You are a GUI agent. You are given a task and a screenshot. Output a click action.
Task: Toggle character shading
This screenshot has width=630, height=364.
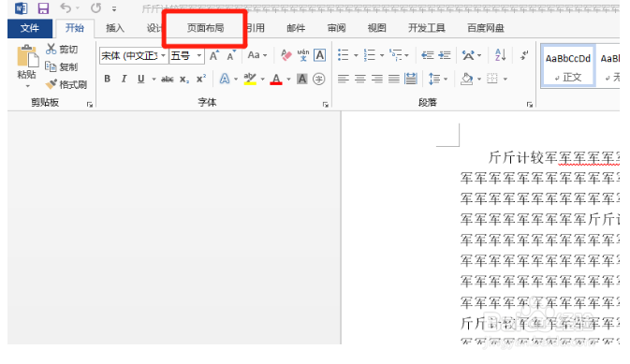(301, 79)
